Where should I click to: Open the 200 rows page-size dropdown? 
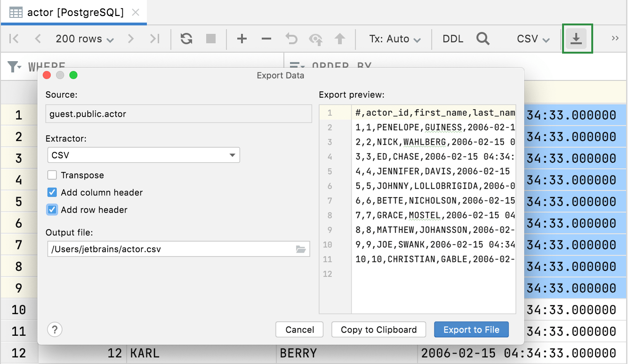(x=84, y=39)
